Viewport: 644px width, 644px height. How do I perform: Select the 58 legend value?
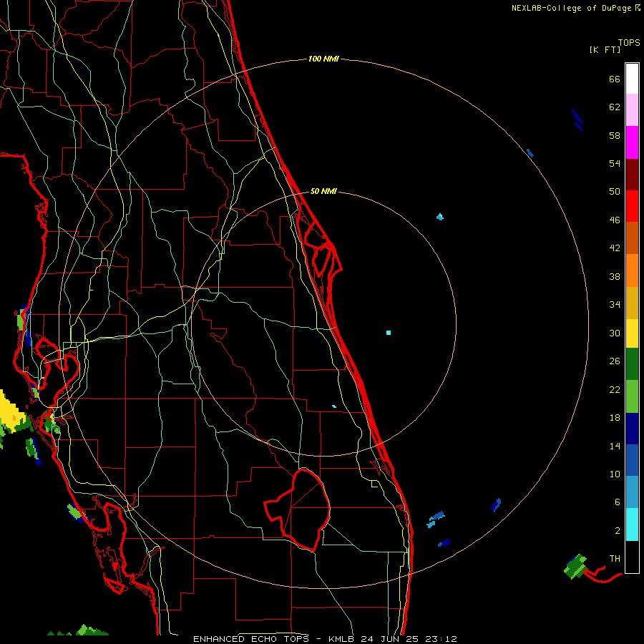tap(615, 135)
